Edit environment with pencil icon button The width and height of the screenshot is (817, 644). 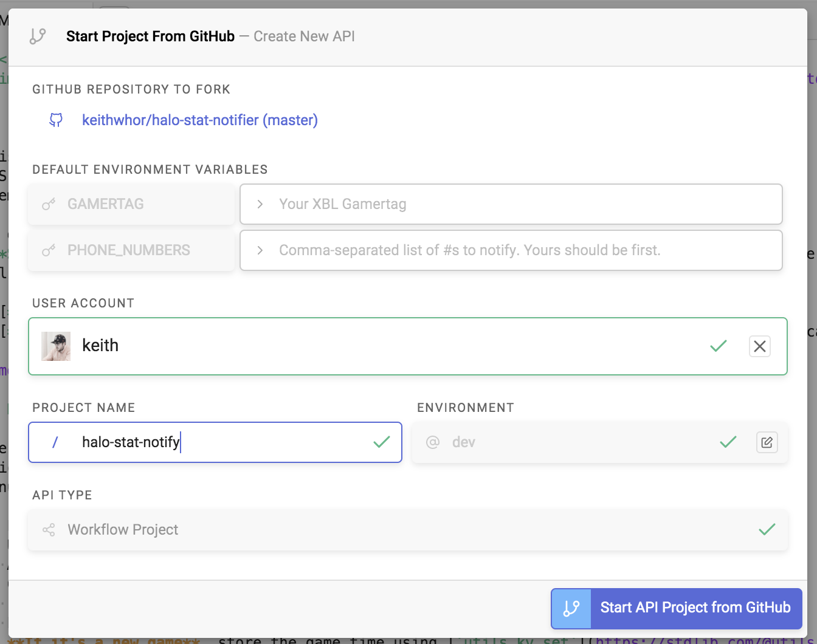pyautogui.click(x=767, y=442)
